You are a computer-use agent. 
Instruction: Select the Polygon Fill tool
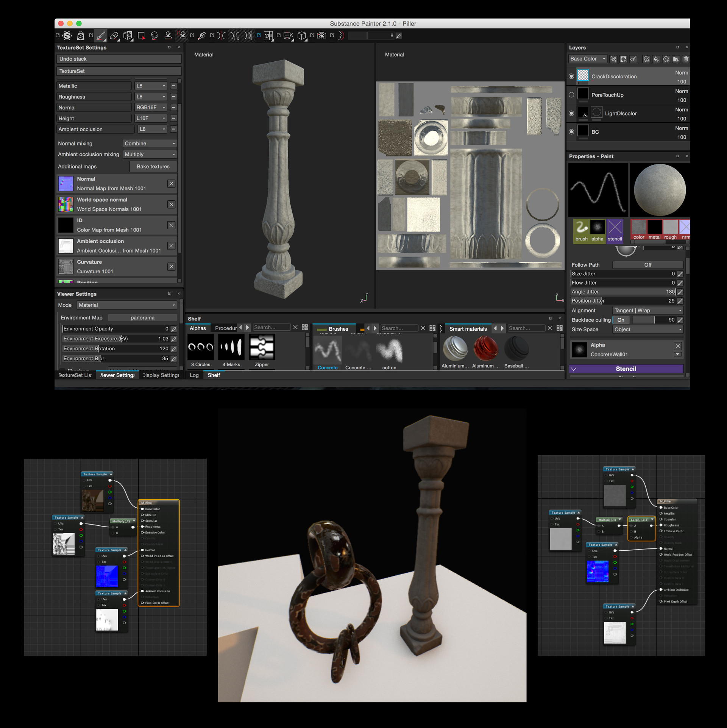tap(142, 36)
